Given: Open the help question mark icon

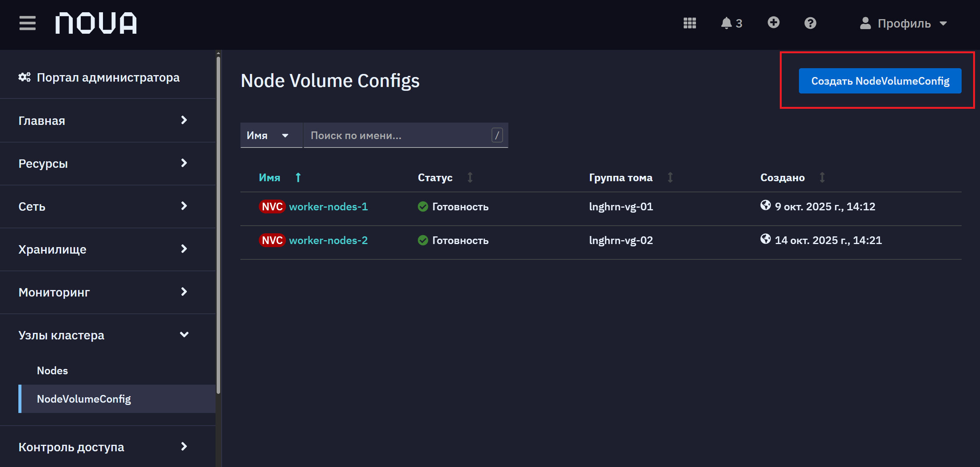Looking at the screenshot, I should pos(810,23).
